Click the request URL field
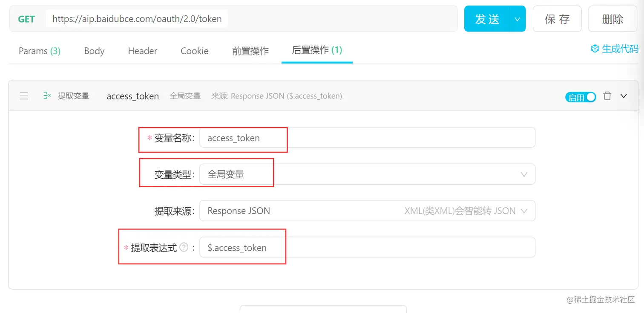This screenshot has width=644, height=313. [137, 19]
